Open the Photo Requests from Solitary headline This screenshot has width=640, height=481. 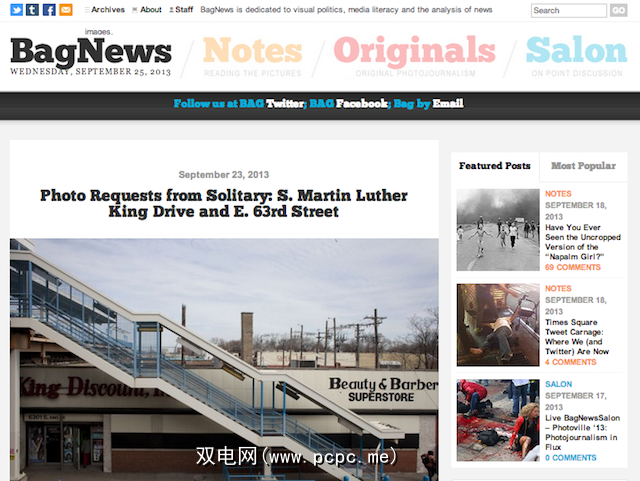[x=224, y=203]
